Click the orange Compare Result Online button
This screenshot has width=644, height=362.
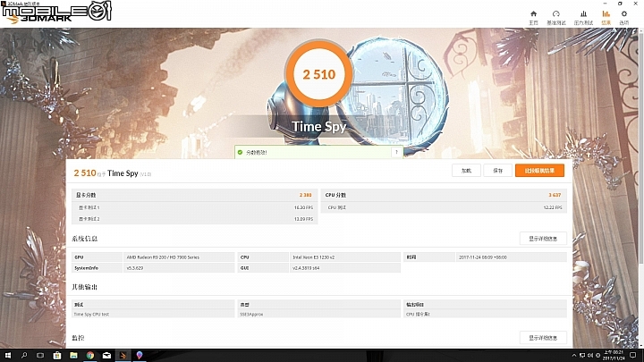(539, 171)
